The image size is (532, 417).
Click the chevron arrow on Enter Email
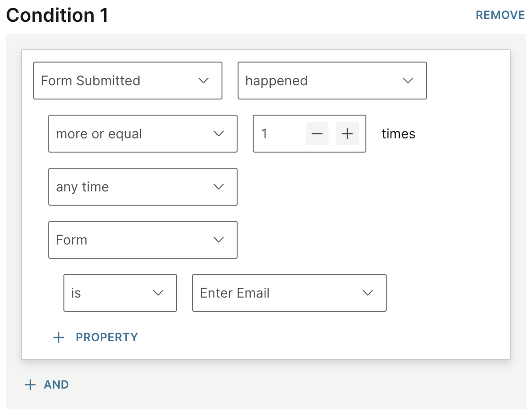(368, 293)
